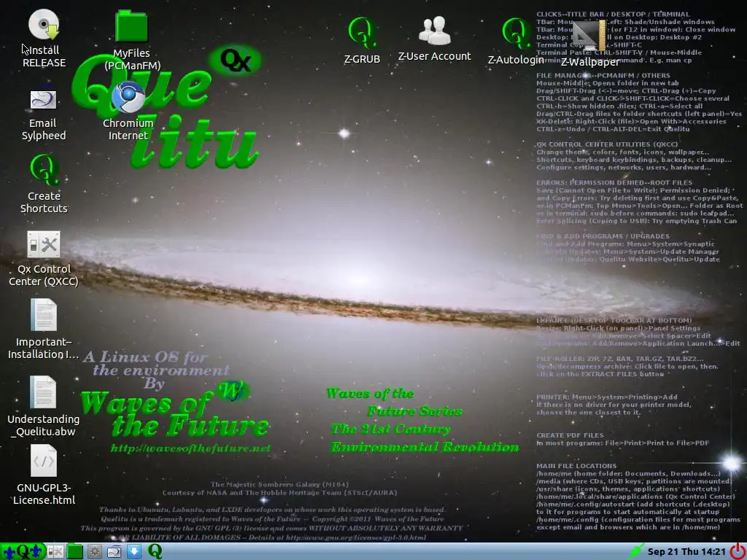Viewport: 747px width, 560px height.
Task: Click the Sep 21 Thu 14:21 clock
Action: [x=686, y=551]
